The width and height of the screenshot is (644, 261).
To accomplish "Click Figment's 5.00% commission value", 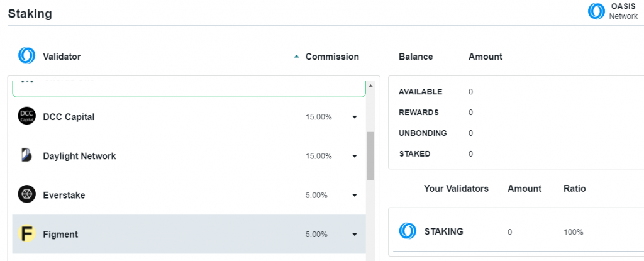I will pyautogui.click(x=316, y=235).
